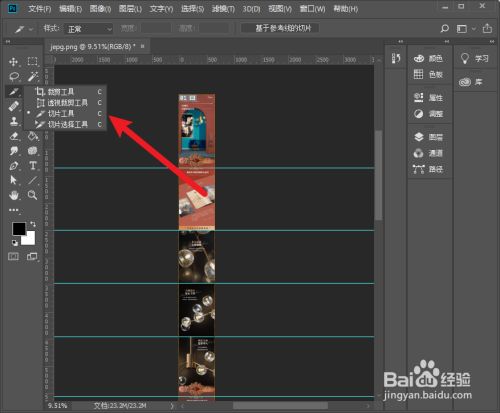The width and height of the screenshot is (500, 413).
Task: Select the Path Selection arrow tool
Action: tap(14, 180)
